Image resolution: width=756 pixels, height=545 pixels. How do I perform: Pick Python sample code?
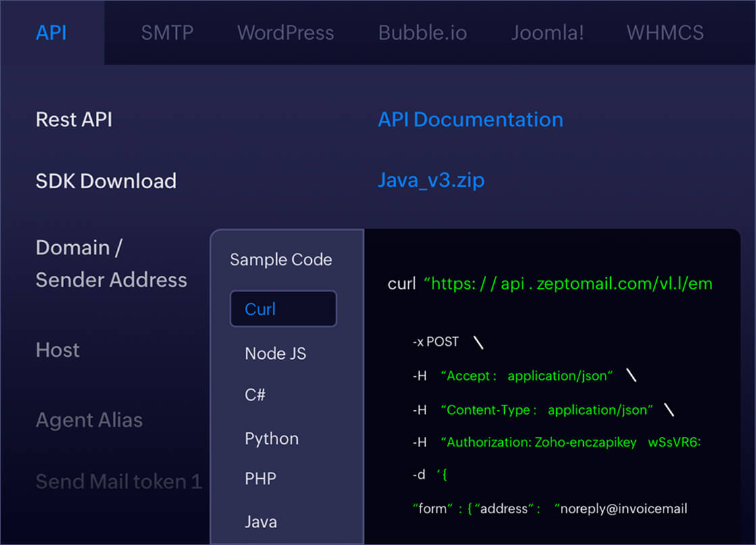pos(271,438)
